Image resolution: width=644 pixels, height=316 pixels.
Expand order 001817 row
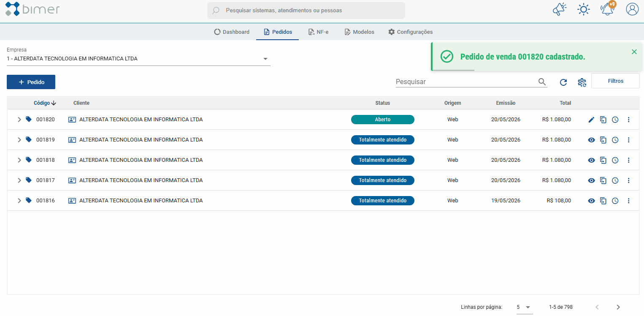click(x=19, y=180)
